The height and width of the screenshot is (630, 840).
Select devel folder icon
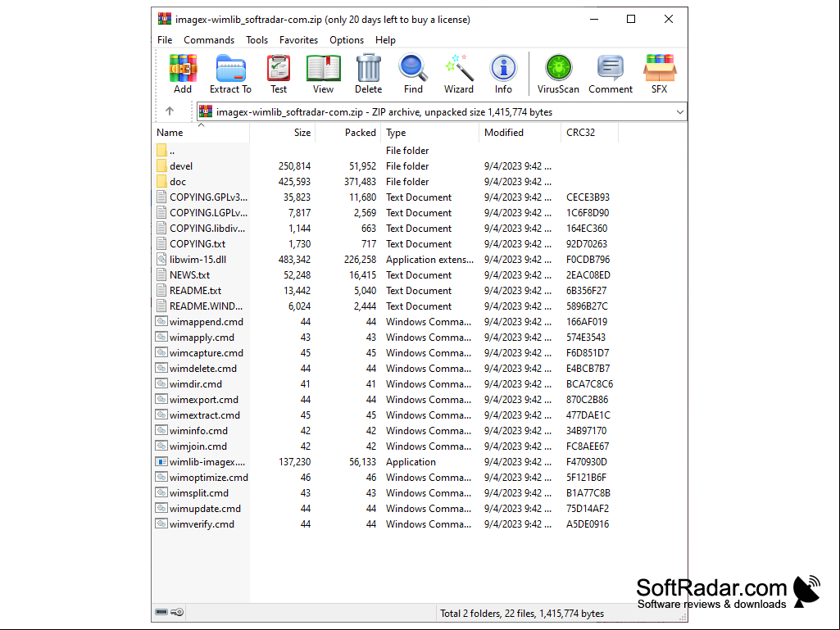point(161,165)
